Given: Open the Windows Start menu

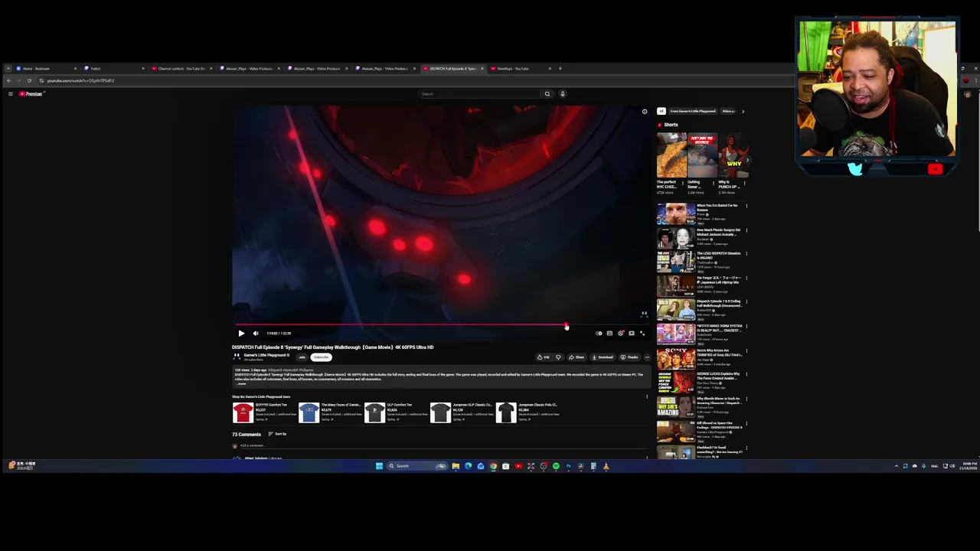Looking at the screenshot, I should coord(379,466).
